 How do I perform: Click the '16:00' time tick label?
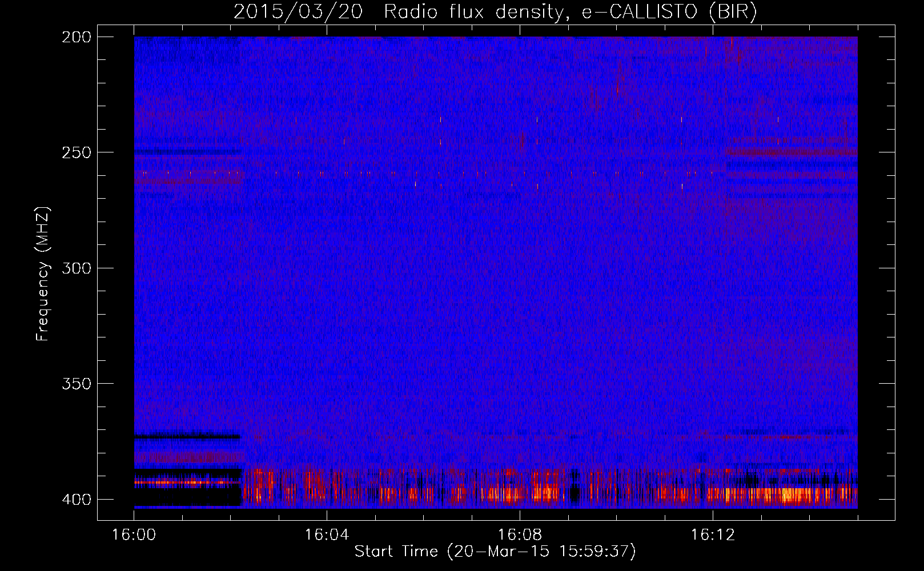coord(134,535)
